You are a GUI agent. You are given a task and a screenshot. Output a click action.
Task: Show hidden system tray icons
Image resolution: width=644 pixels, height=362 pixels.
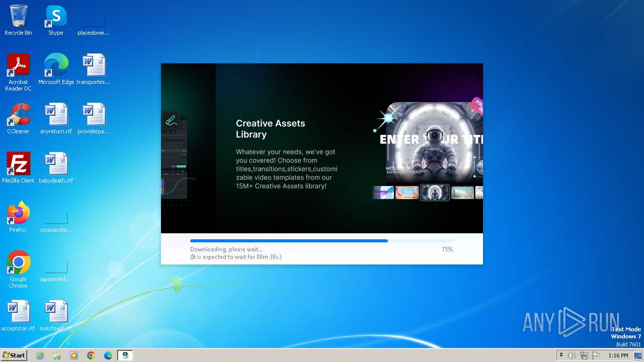561,355
